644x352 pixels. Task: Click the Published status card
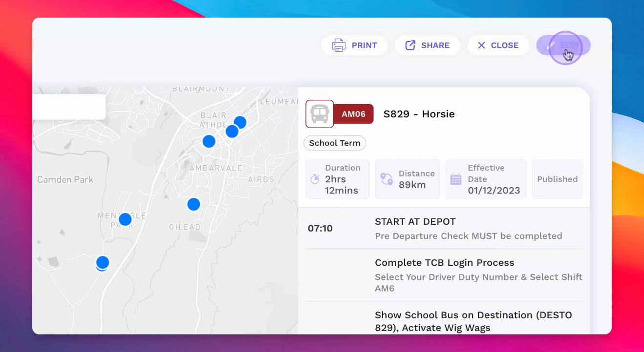coord(558,179)
